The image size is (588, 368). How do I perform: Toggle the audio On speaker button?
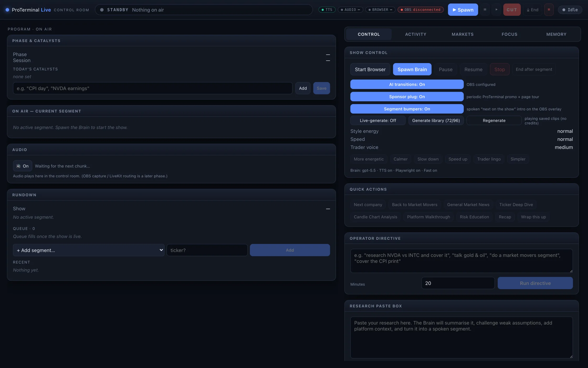pyautogui.click(x=23, y=166)
